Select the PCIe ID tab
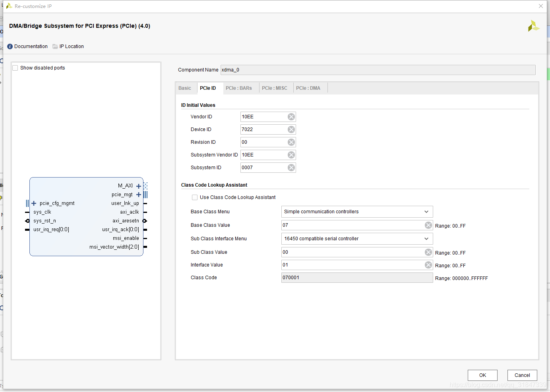Screen dimensions: 550x392 pos(208,88)
